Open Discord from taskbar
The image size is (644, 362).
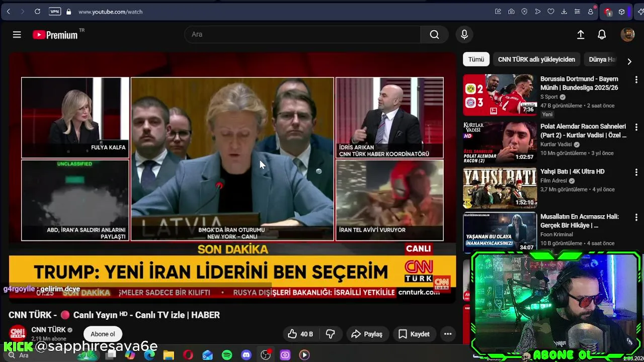(x=246, y=355)
